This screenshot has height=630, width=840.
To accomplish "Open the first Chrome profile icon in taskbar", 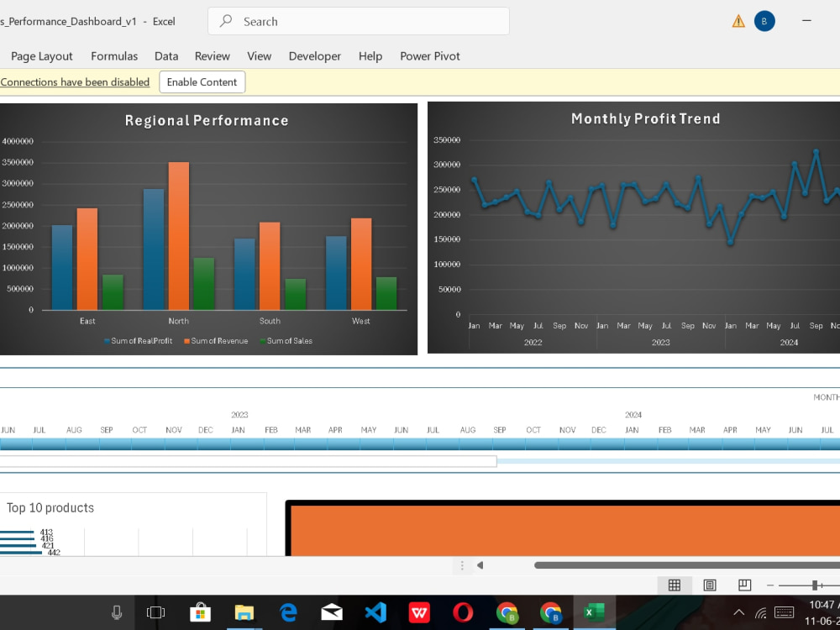I will [x=507, y=612].
